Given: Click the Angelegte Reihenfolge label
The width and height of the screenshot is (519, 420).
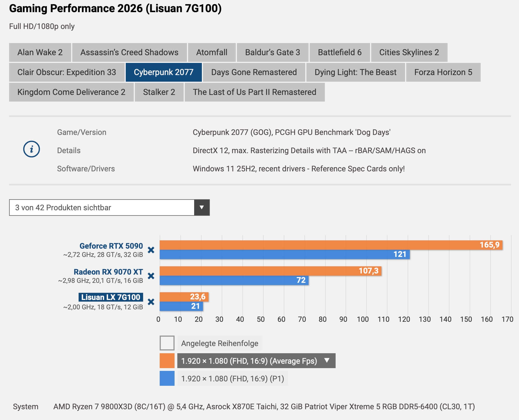Looking at the screenshot, I should [220, 343].
